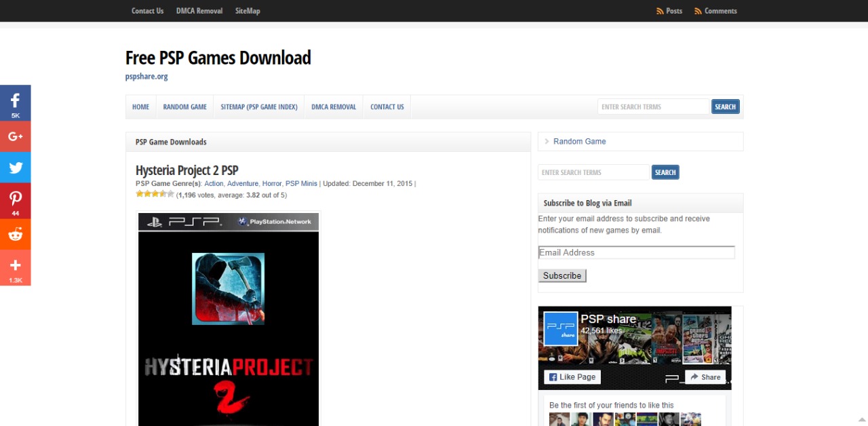This screenshot has height=426, width=868.
Task: Visit the pspshare.org link
Action: click(x=146, y=77)
